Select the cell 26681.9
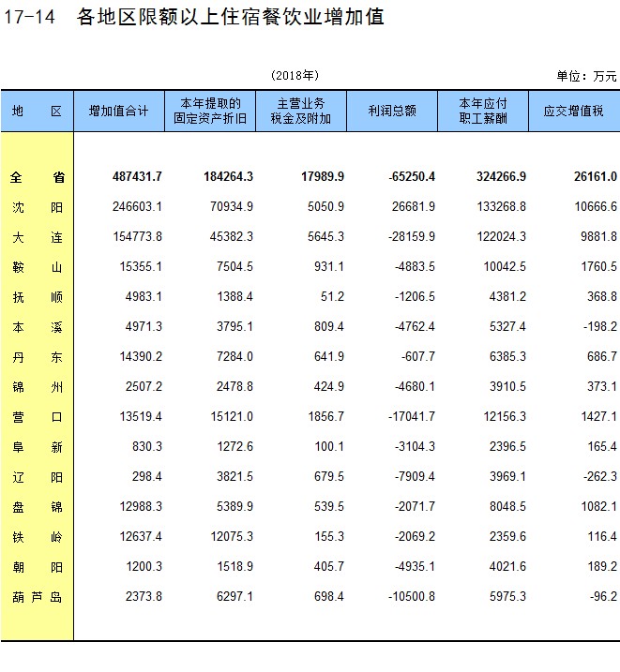 (414, 206)
